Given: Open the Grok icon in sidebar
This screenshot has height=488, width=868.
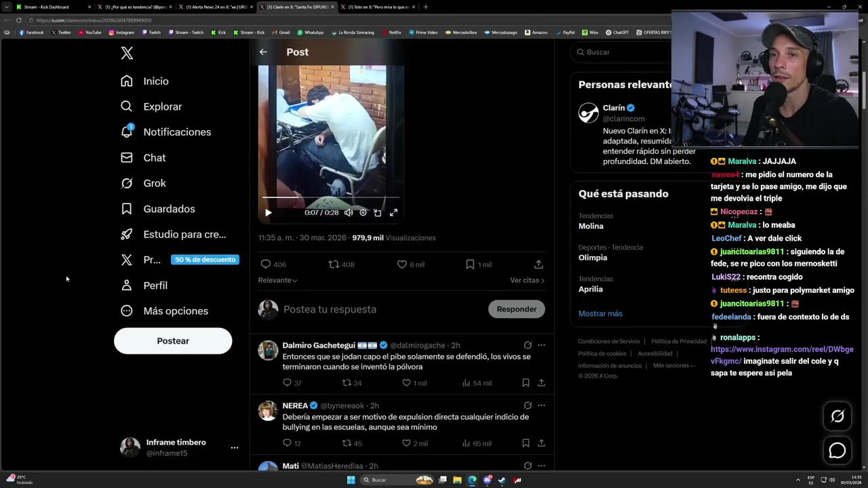Looking at the screenshot, I should (x=127, y=183).
